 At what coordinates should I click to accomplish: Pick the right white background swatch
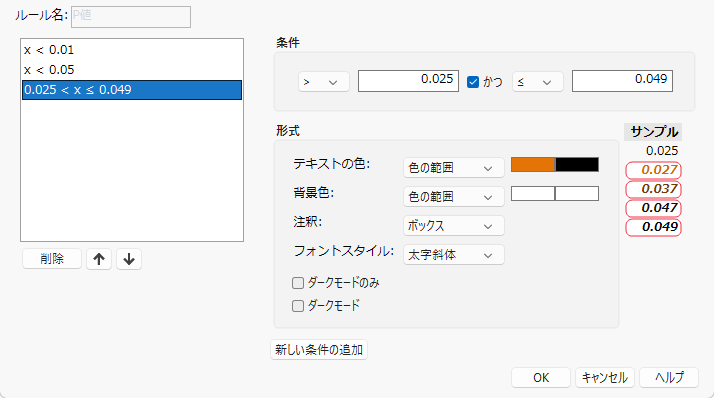coord(577,194)
